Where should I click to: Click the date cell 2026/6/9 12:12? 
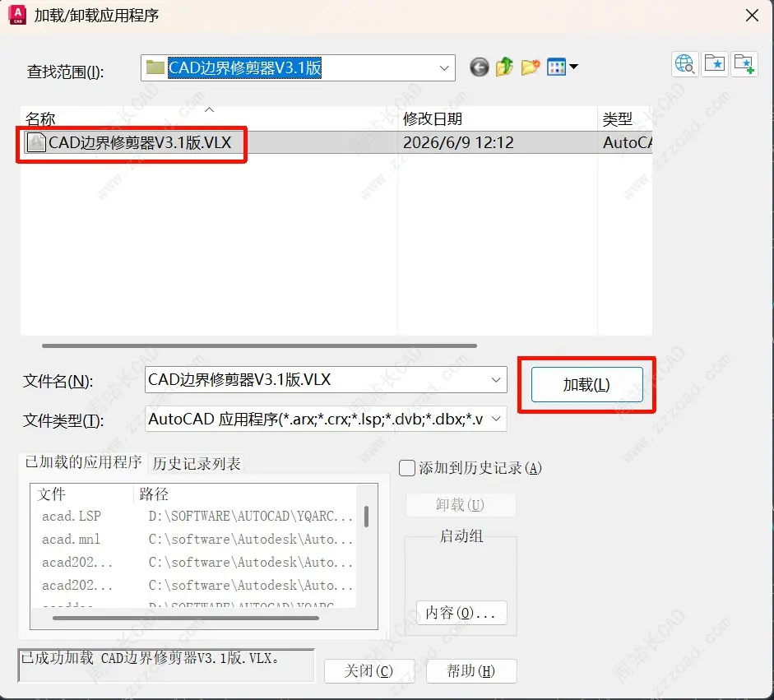(x=458, y=142)
